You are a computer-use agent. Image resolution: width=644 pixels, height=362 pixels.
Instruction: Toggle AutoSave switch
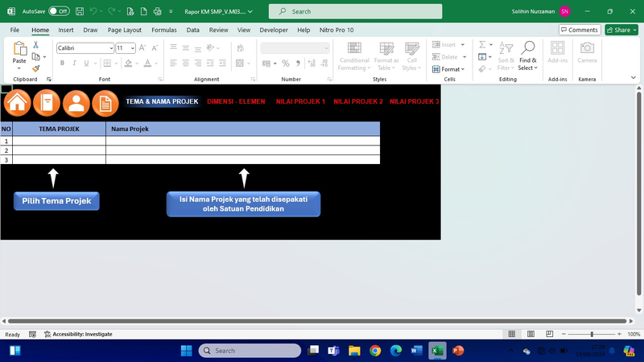pos(59,11)
